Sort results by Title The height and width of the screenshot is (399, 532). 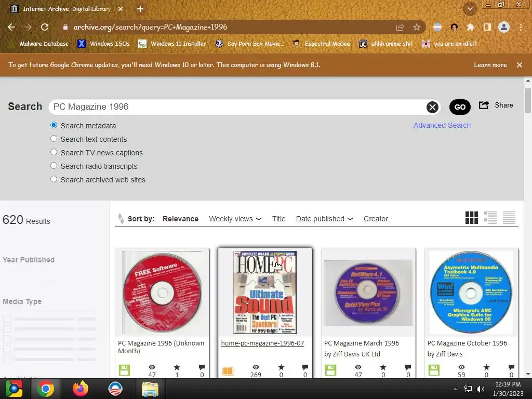tap(278, 219)
